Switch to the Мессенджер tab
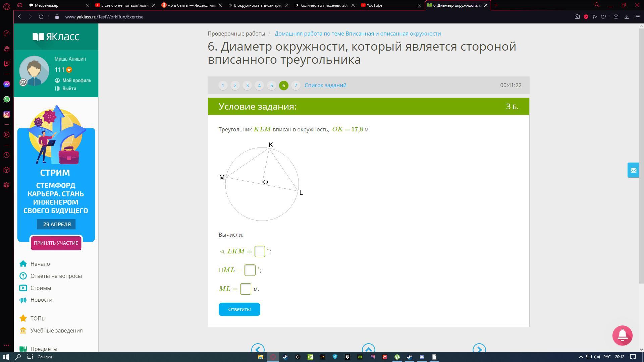This screenshot has height=362, width=644. [x=47, y=5]
